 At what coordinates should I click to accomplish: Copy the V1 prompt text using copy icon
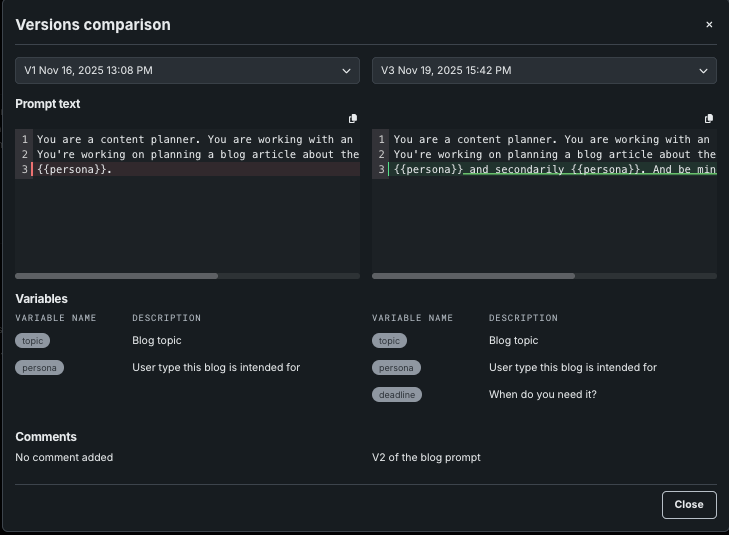pos(352,119)
